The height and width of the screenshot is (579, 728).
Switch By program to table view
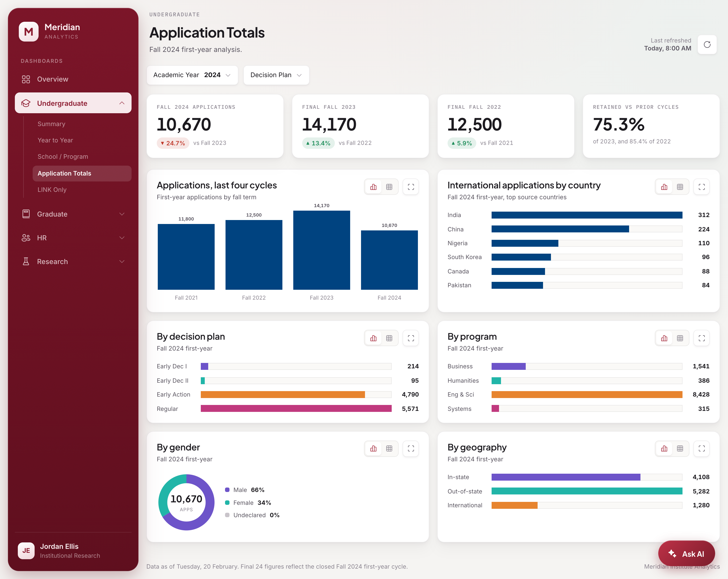click(680, 338)
